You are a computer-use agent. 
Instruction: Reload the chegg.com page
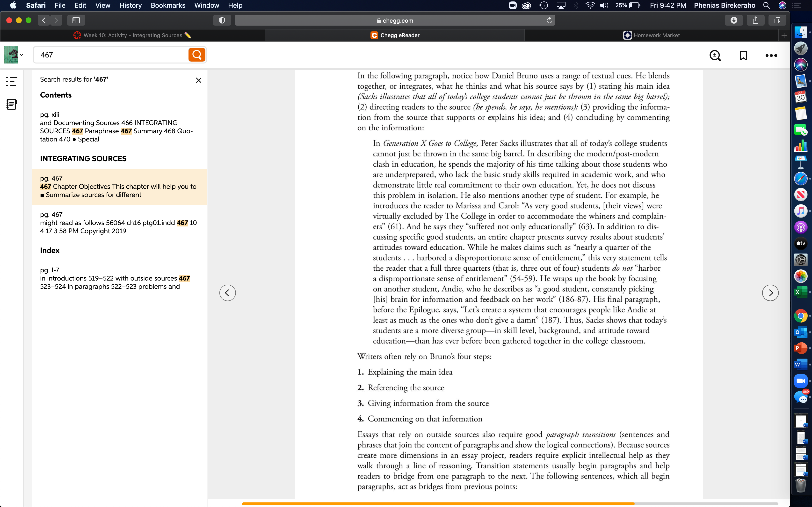[x=549, y=20]
